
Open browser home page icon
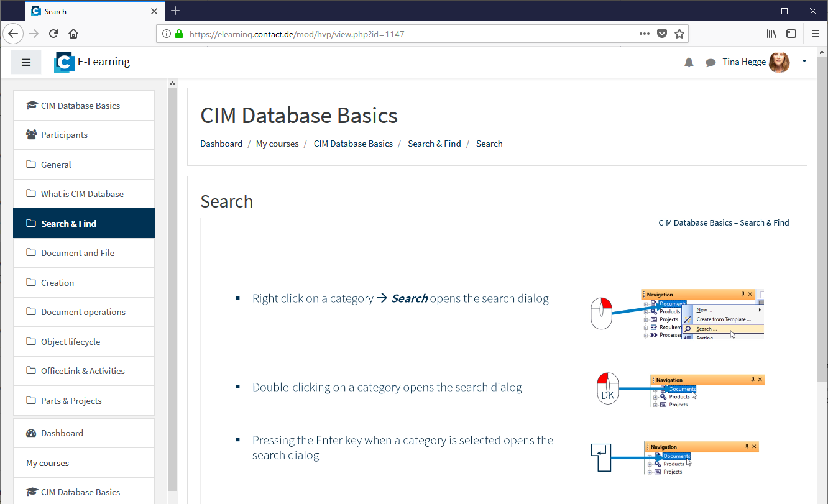[73, 34]
